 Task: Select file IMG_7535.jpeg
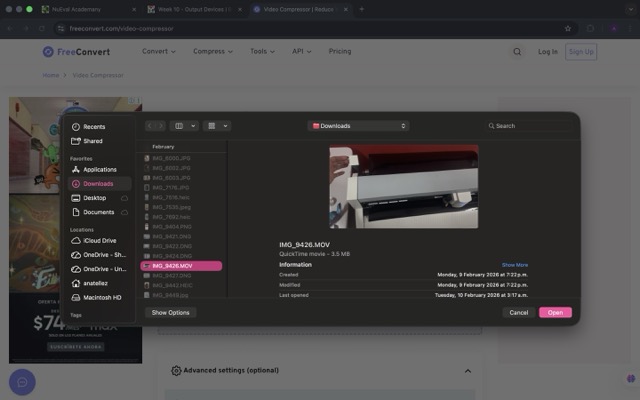pyautogui.click(x=181, y=207)
